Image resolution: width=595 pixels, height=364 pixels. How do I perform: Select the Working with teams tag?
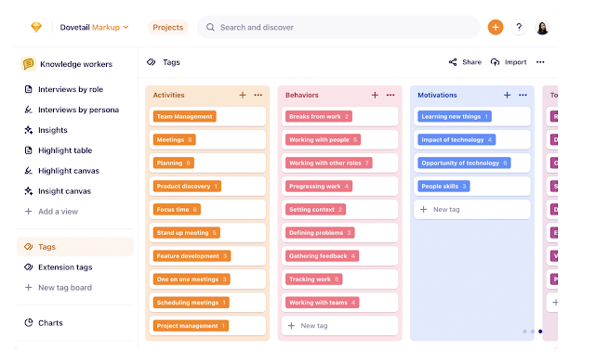(x=323, y=303)
